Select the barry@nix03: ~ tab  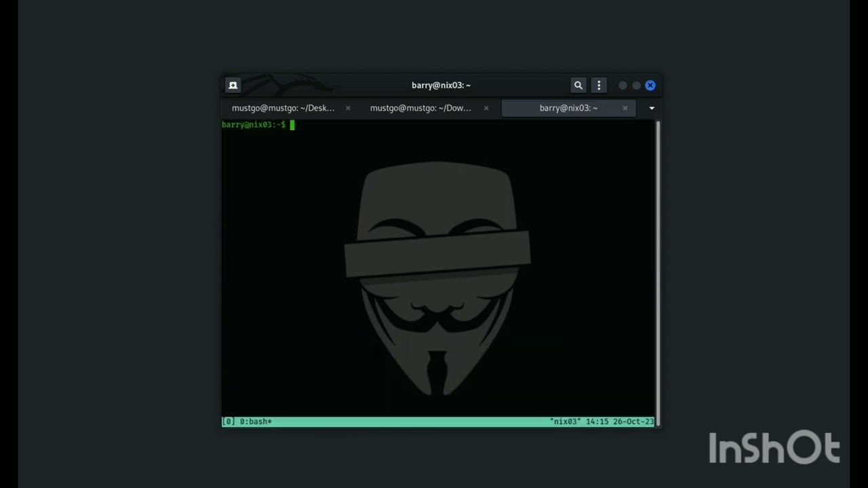coord(568,108)
